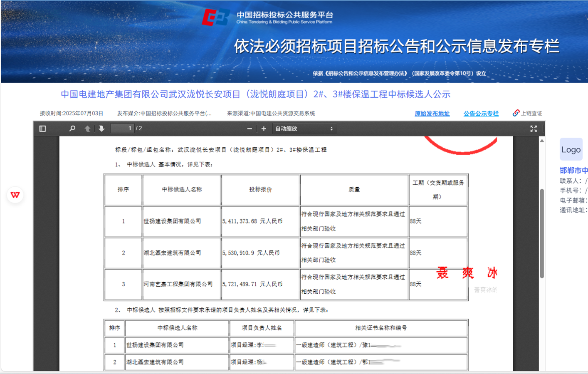
Task: Enter presentation mode with the expand icon
Action: pos(534,129)
